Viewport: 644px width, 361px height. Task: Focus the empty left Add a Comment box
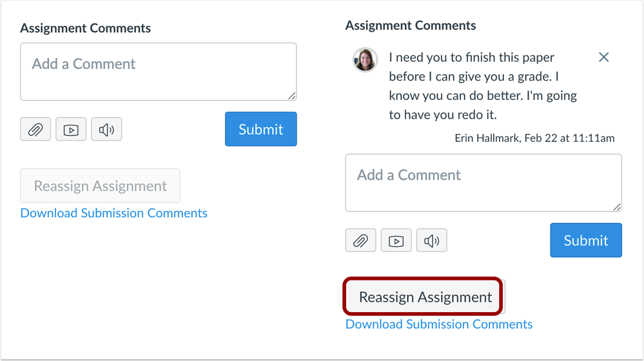pyautogui.click(x=158, y=72)
